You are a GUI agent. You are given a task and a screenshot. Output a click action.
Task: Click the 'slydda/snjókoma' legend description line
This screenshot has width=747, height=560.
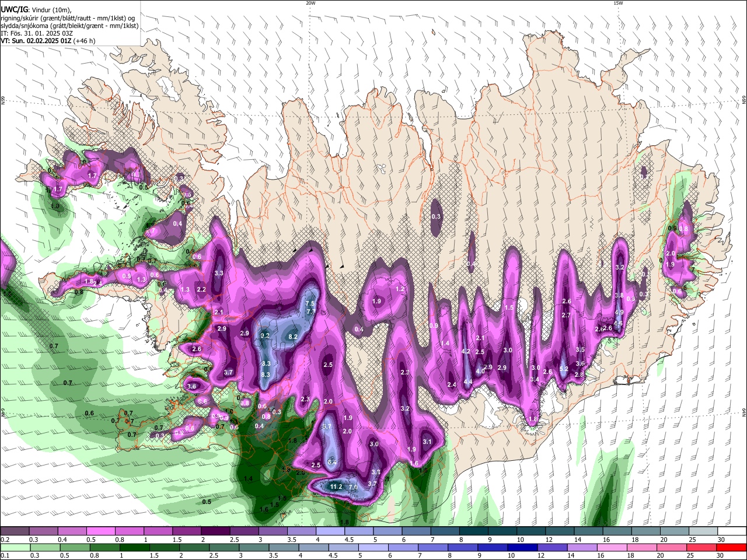69,26
